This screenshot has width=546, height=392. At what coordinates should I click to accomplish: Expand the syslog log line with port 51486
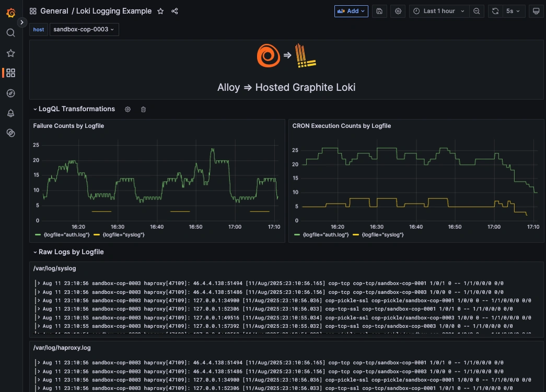tap(38, 292)
